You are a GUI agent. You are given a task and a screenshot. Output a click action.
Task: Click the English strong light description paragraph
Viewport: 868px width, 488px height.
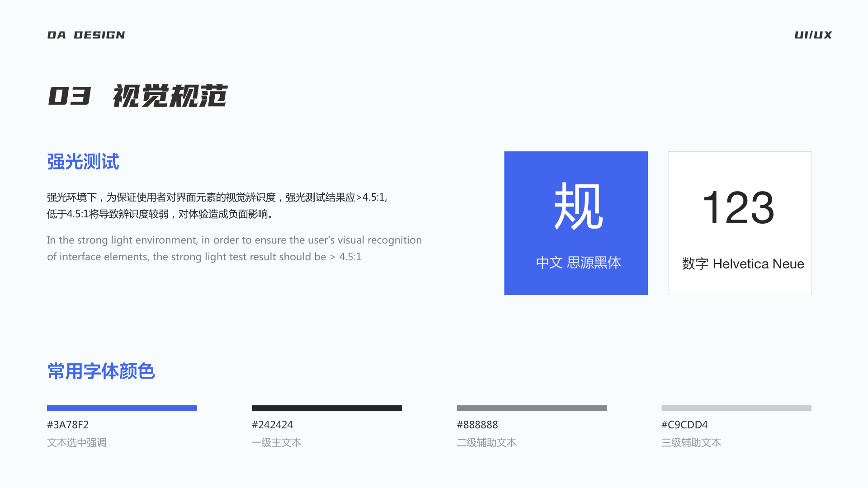tap(234, 248)
